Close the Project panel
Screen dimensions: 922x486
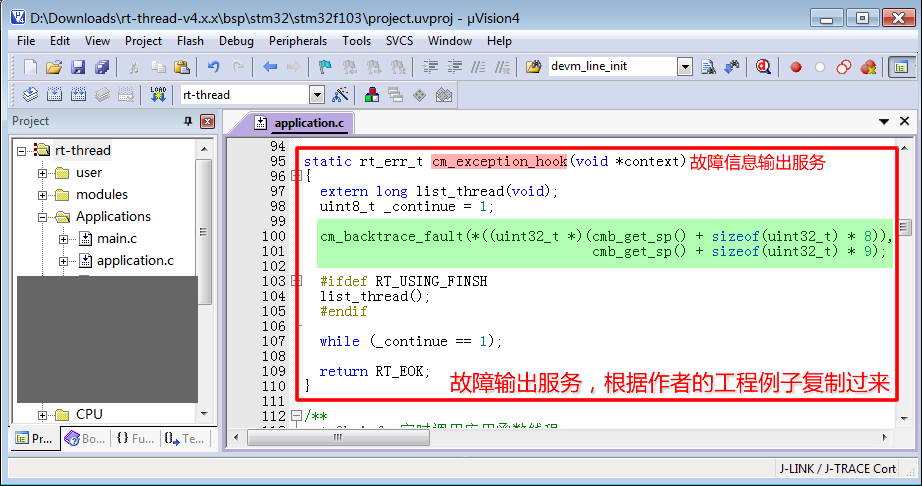click(x=207, y=121)
